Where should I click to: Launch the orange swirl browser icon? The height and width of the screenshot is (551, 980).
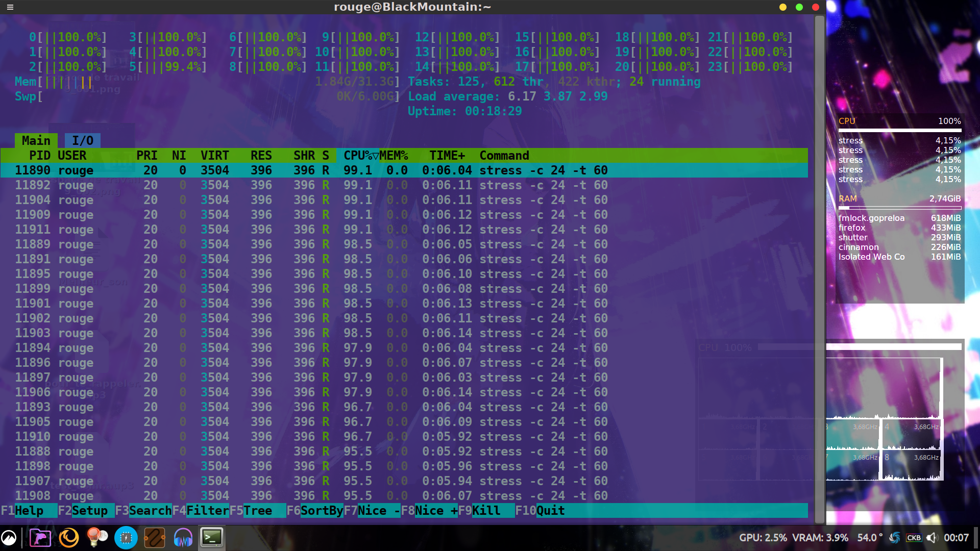coord(69,538)
